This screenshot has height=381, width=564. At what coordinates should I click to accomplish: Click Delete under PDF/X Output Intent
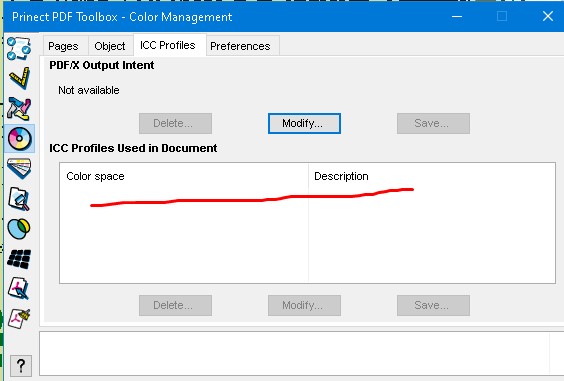coord(176,123)
